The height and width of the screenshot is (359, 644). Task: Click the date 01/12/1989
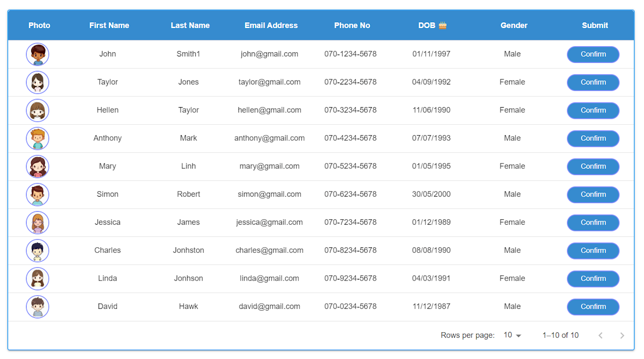click(x=432, y=222)
